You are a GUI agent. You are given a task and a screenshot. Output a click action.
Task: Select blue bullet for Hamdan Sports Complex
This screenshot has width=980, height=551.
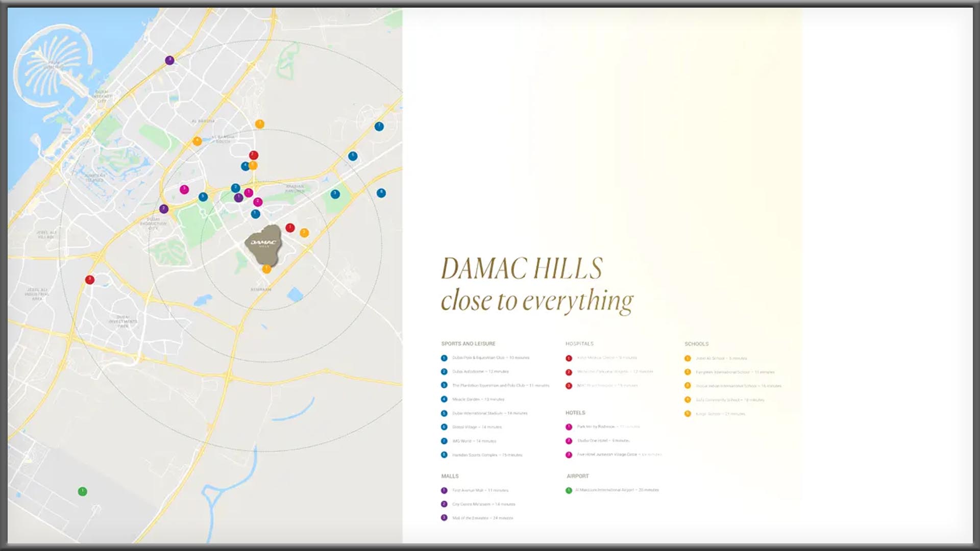coord(444,455)
